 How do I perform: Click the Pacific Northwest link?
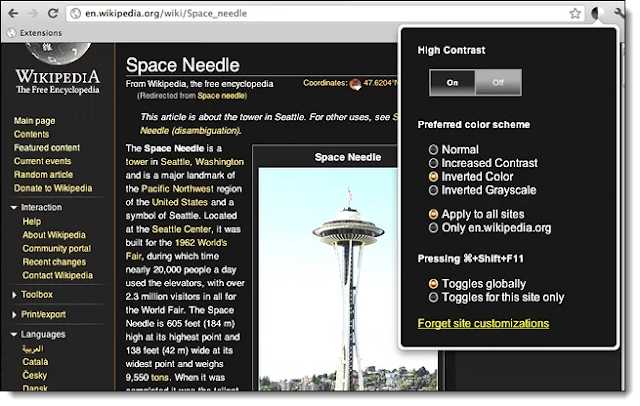177,189
